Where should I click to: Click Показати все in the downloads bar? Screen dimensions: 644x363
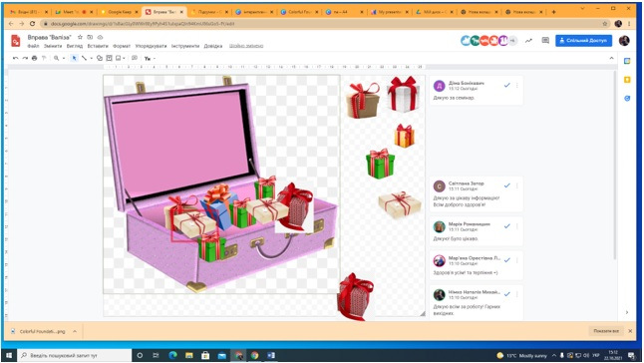coord(606,331)
